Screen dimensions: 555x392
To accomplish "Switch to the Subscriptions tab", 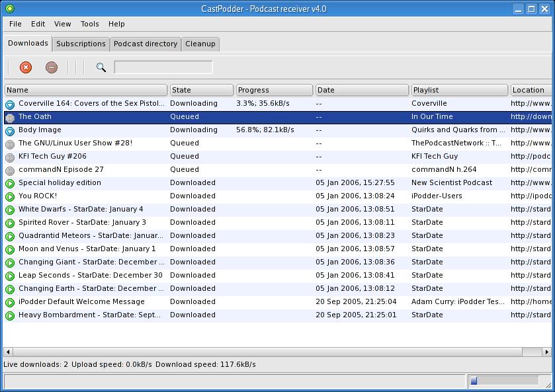I will tap(81, 44).
